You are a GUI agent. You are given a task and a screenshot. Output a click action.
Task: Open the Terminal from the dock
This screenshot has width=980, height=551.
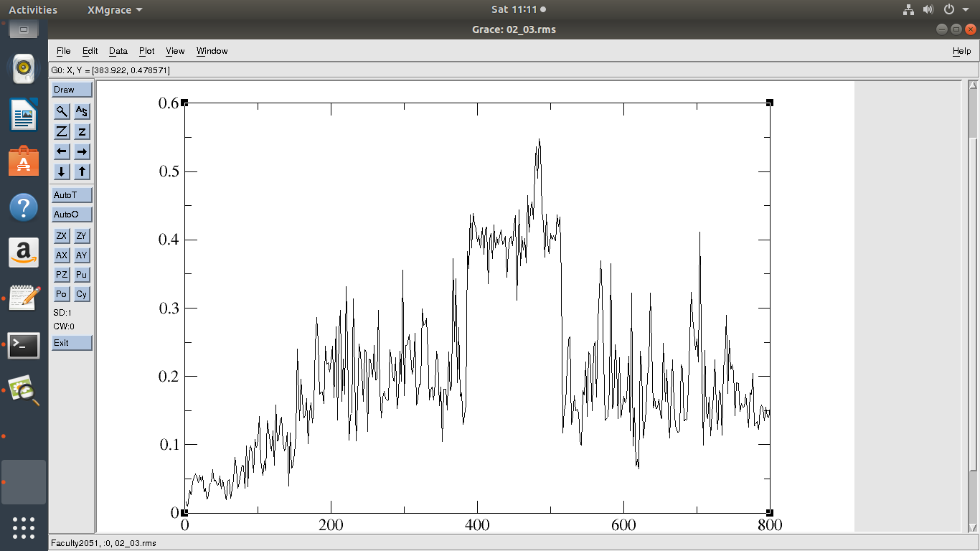(24, 346)
